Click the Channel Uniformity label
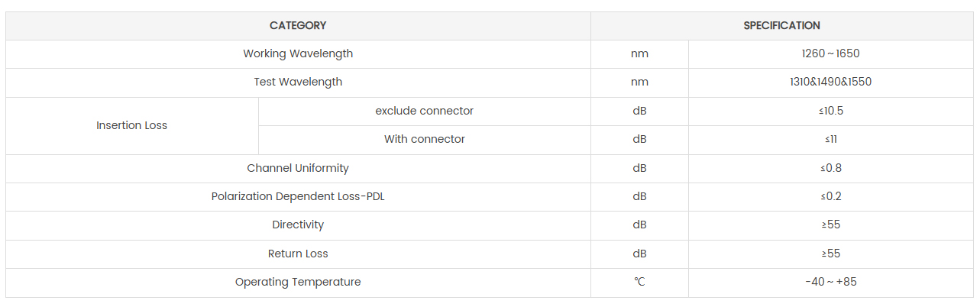980x307 pixels. 298,169
